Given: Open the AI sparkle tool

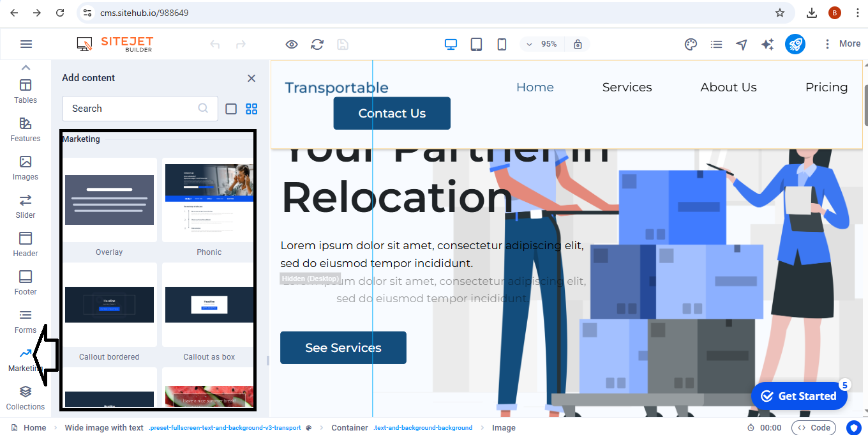Looking at the screenshot, I should [x=767, y=44].
